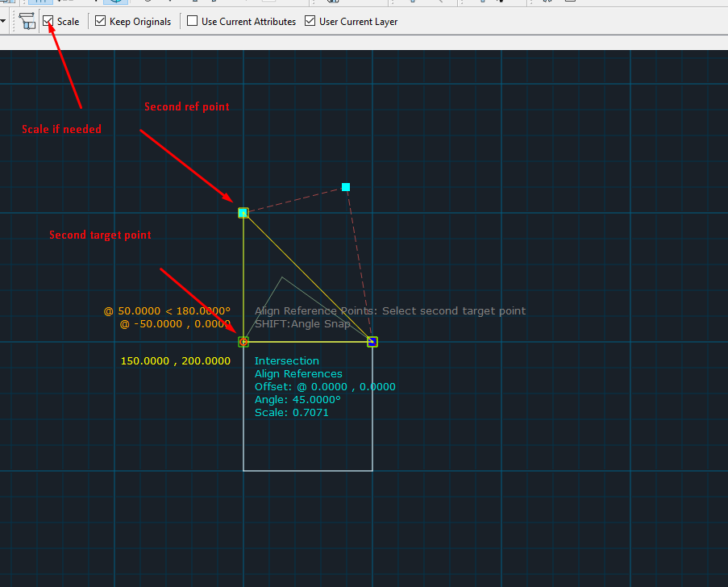Click the orange polar coordinate readout 50.0000 < 180°

click(167, 310)
